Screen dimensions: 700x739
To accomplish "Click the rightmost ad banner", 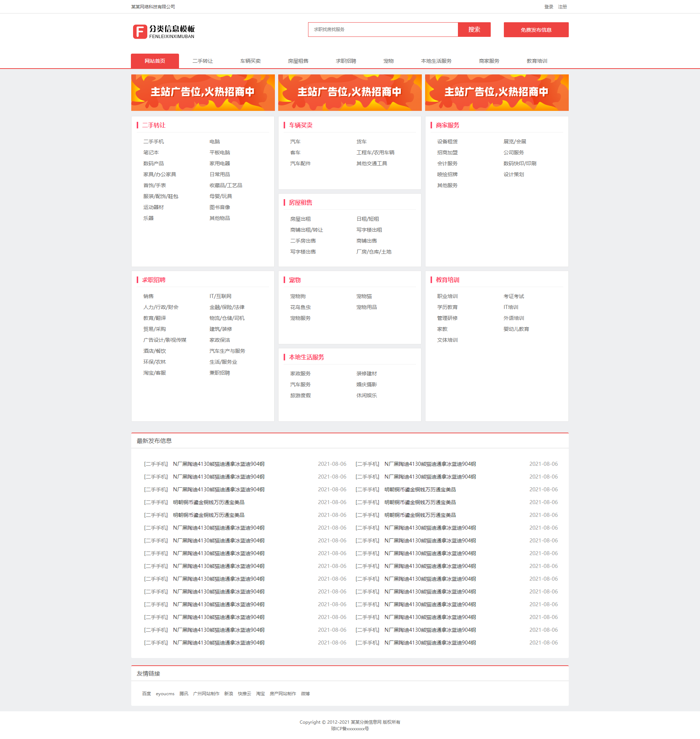I will (x=497, y=93).
